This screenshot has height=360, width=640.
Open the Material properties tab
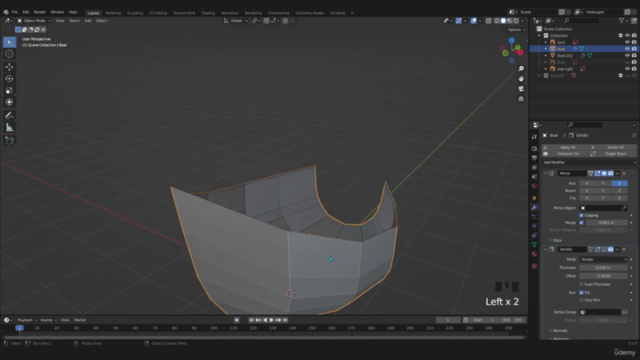click(x=534, y=254)
